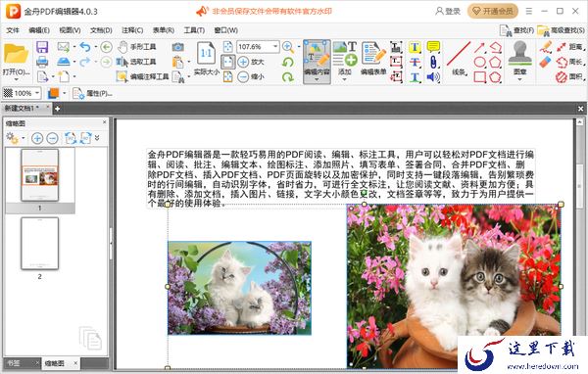Enlarge thumbnails with plus circle icon
Screen dimensions: 588x374
point(37,138)
